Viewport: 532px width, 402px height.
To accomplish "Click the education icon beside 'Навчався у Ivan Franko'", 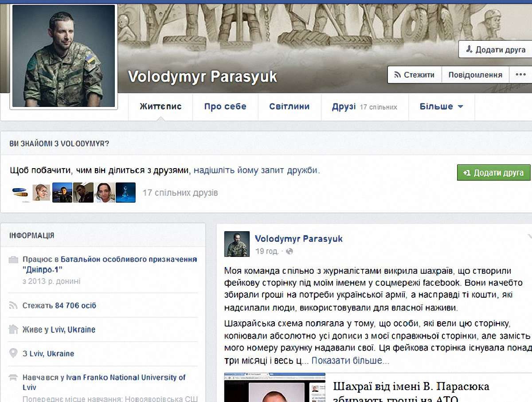I will coord(13,378).
